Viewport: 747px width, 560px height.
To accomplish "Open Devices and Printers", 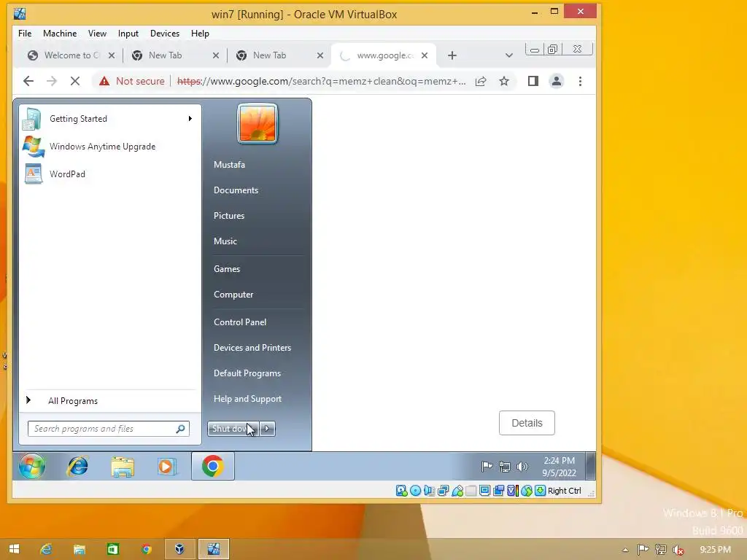I will click(252, 348).
